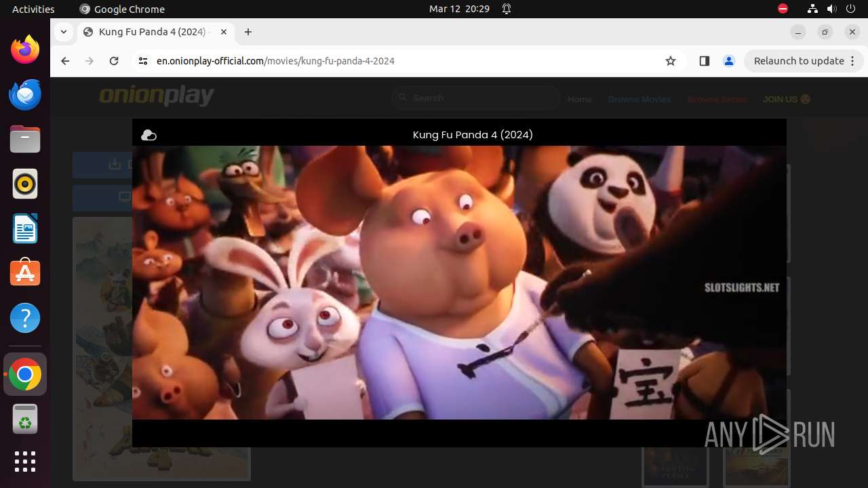
Task: Open Browse Movies link
Action: [639, 99]
